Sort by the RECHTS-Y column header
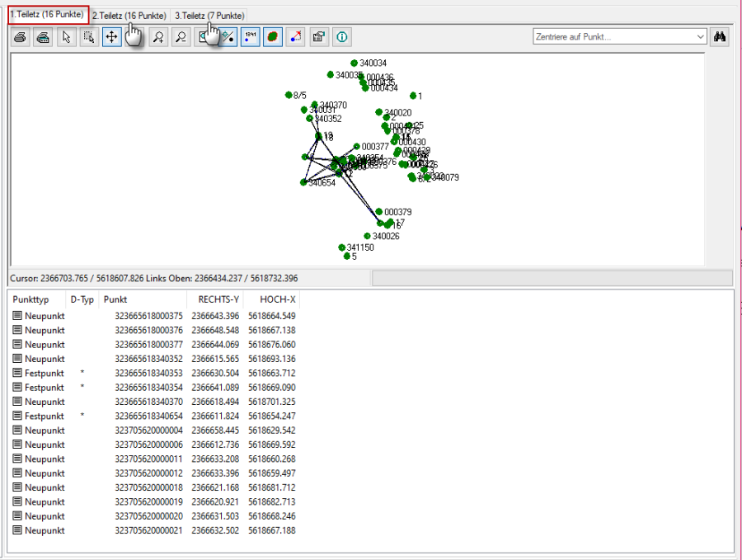742x560 pixels. pyautogui.click(x=213, y=299)
